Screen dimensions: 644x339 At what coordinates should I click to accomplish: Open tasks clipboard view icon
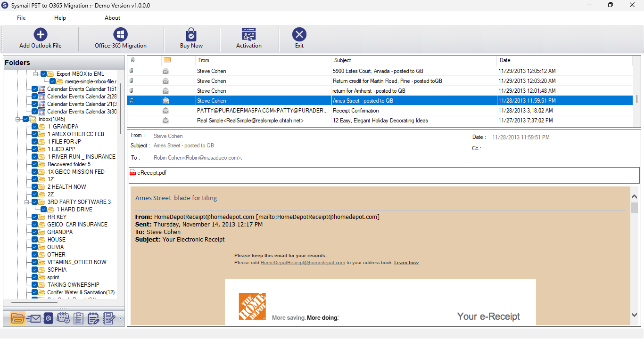pyautogui.click(x=79, y=318)
